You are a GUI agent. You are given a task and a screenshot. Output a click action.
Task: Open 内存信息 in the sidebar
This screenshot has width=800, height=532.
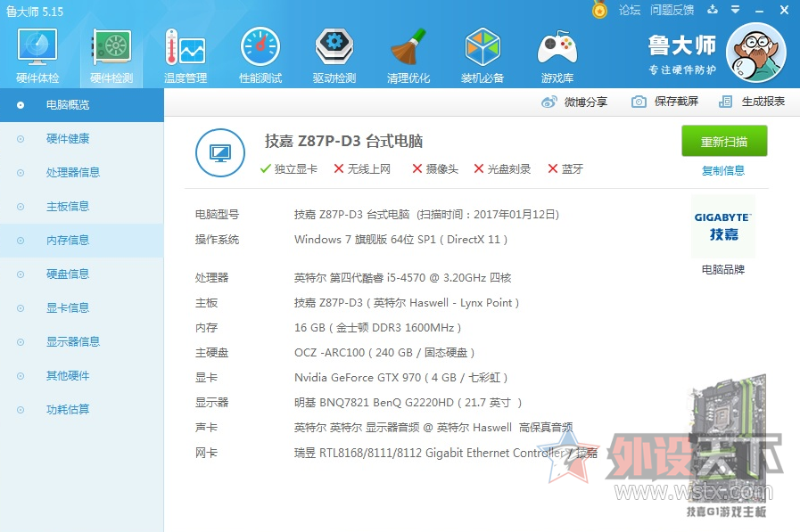pyautogui.click(x=68, y=240)
